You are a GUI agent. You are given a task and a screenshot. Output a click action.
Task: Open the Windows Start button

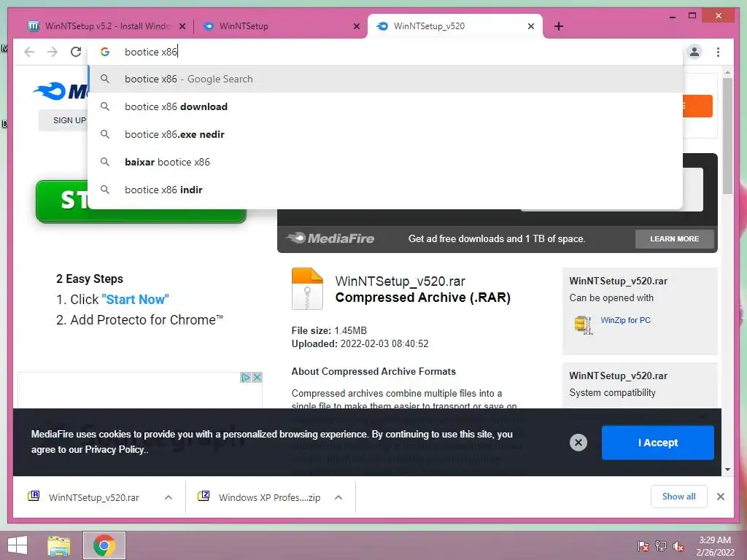18,545
